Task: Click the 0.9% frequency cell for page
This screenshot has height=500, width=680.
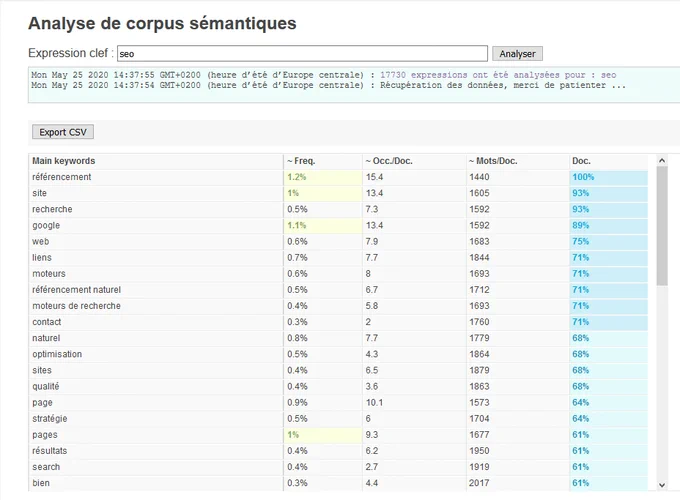Action: click(323, 402)
